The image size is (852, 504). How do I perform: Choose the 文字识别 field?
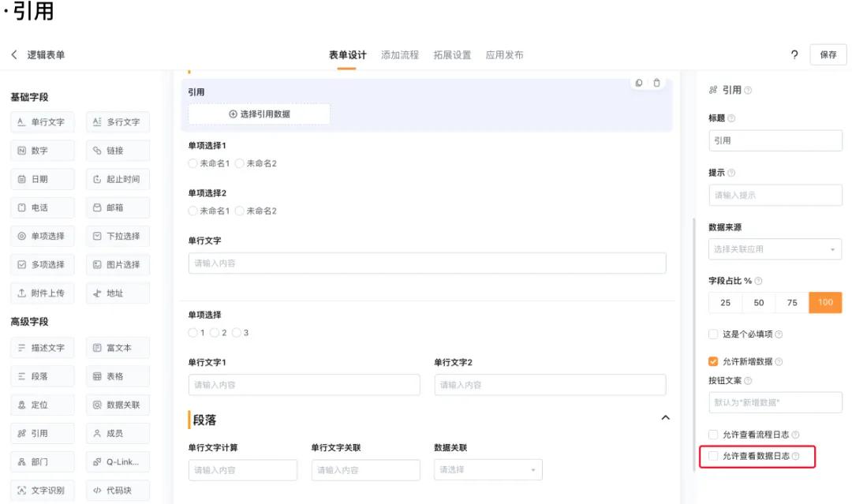tap(43, 490)
